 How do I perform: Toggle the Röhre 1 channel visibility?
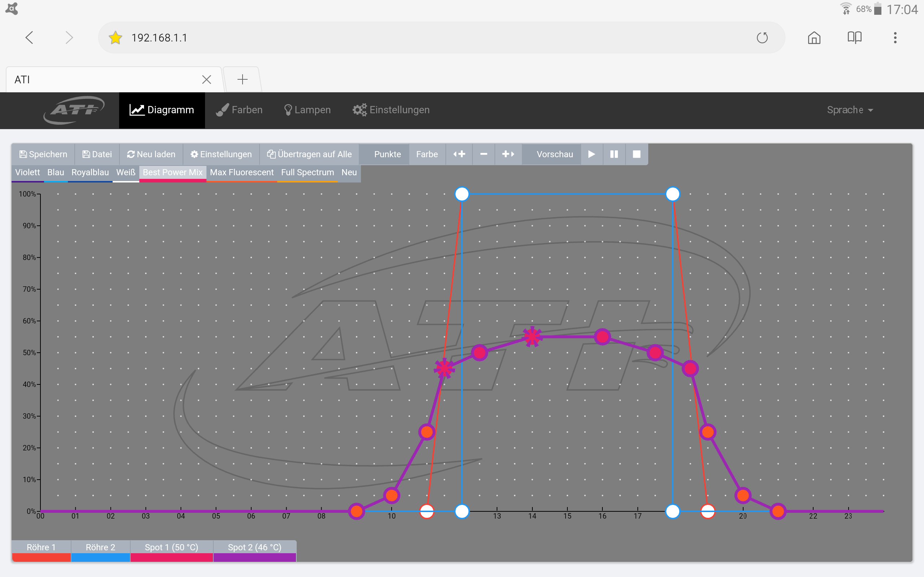tap(41, 550)
